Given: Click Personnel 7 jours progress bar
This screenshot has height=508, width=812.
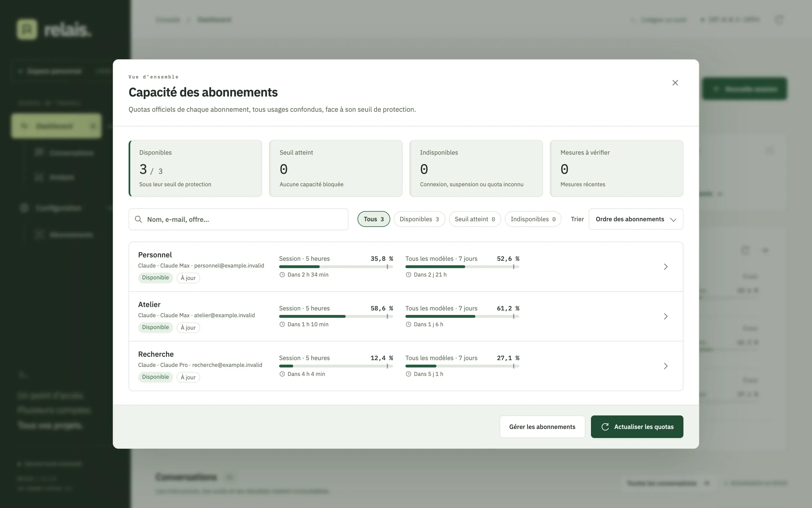Looking at the screenshot, I should click(x=462, y=267).
